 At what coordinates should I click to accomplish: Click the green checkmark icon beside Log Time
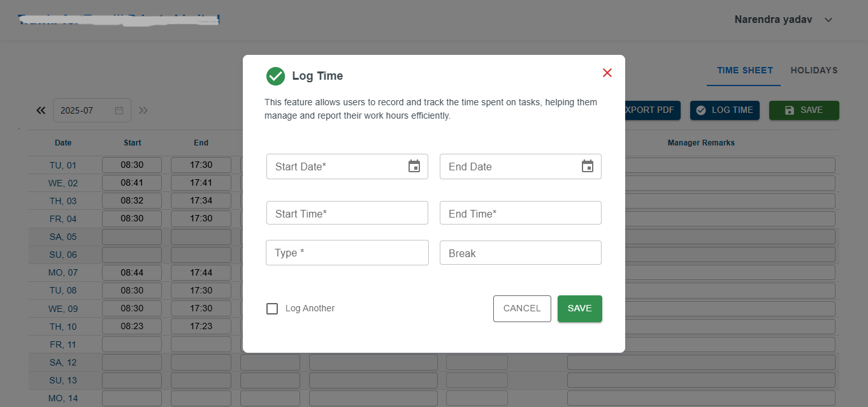click(x=275, y=76)
